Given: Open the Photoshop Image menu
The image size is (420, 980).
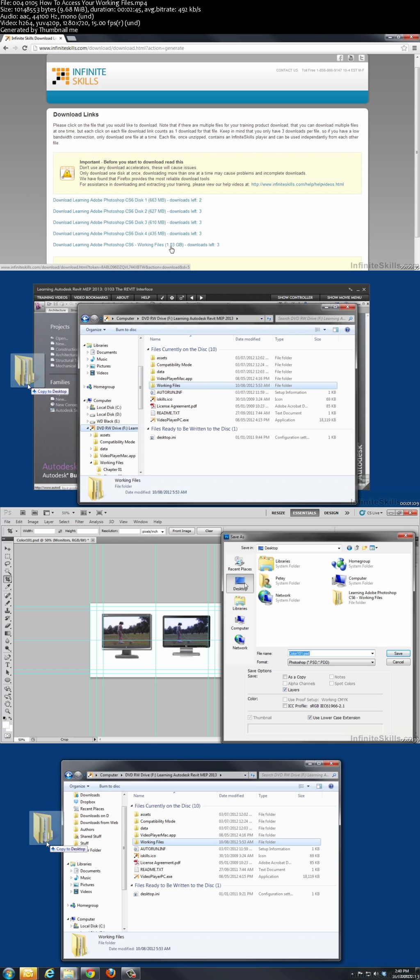Looking at the screenshot, I should pyautogui.click(x=33, y=522).
